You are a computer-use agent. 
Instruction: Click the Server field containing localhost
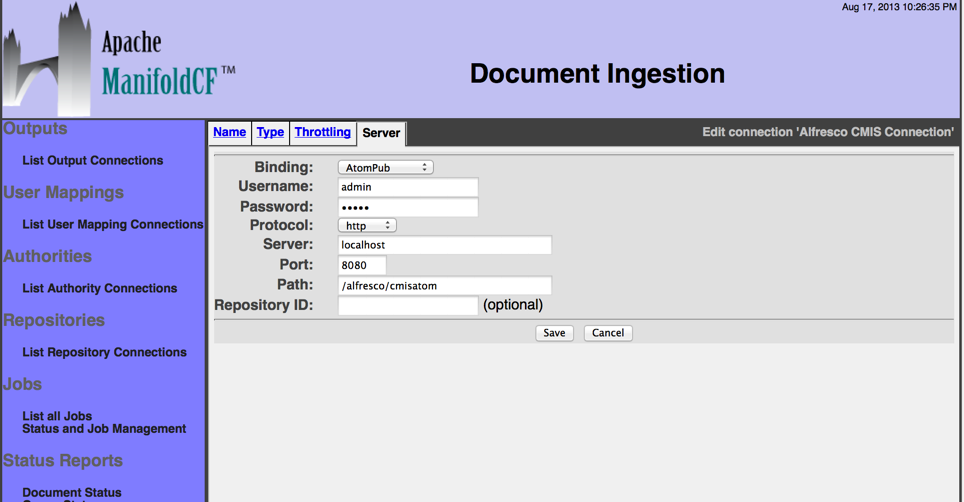[x=444, y=245]
